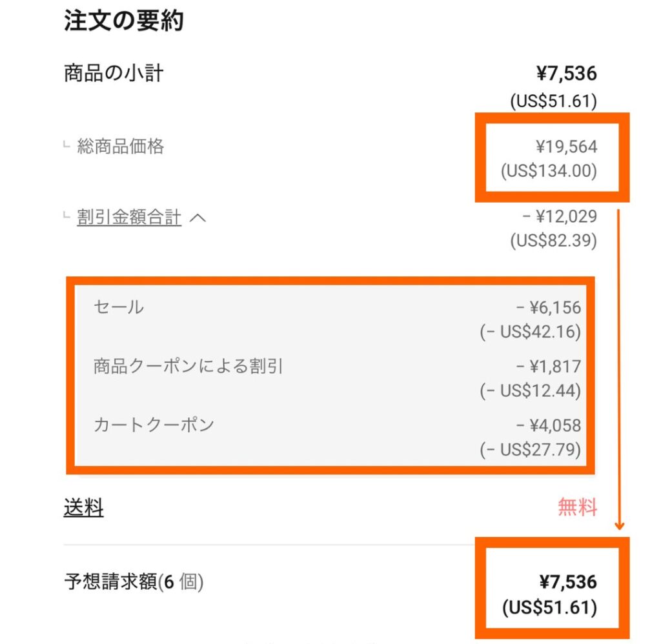The width and height of the screenshot is (661, 644).
Task: Select the セール discount row
Action: 330,319
